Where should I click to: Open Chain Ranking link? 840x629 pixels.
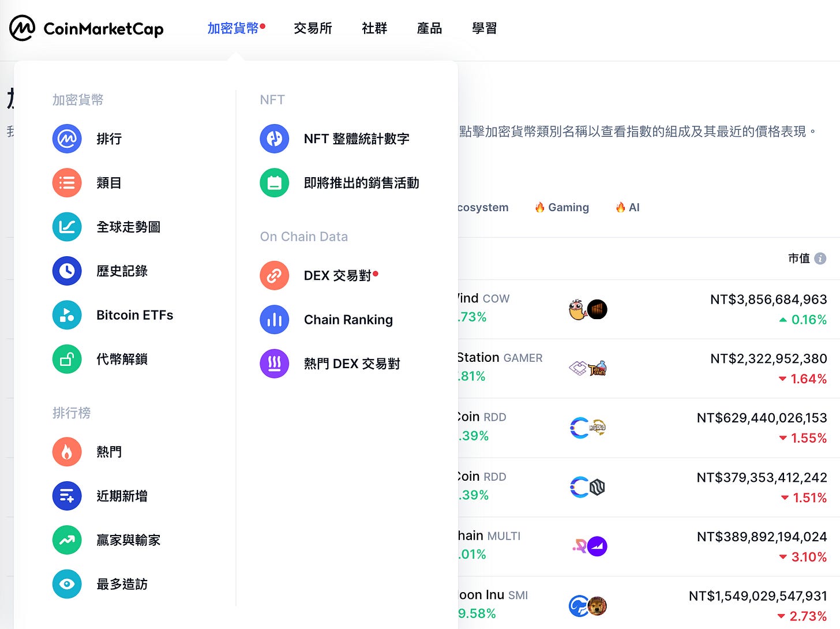pos(348,320)
